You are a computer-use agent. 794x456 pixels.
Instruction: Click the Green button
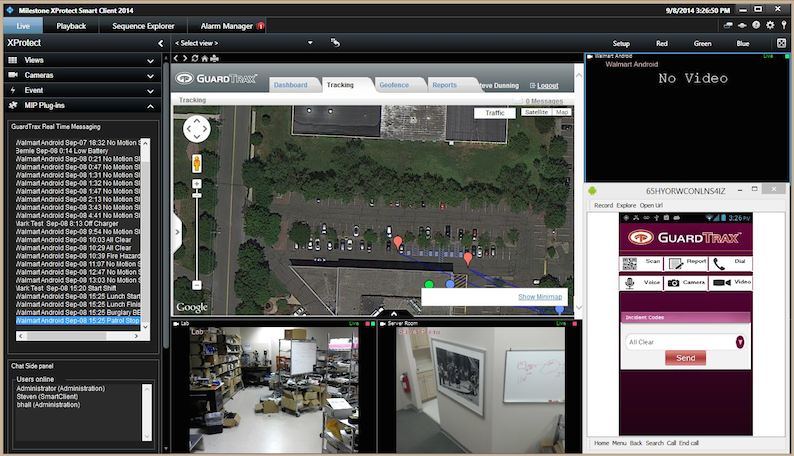[x=702, y=44]
